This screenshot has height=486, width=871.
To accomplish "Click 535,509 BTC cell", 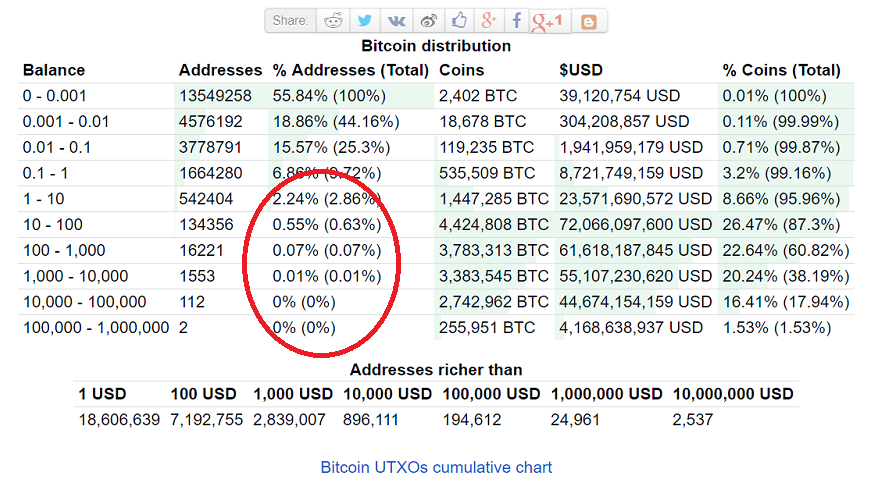I will click(487, 173).
